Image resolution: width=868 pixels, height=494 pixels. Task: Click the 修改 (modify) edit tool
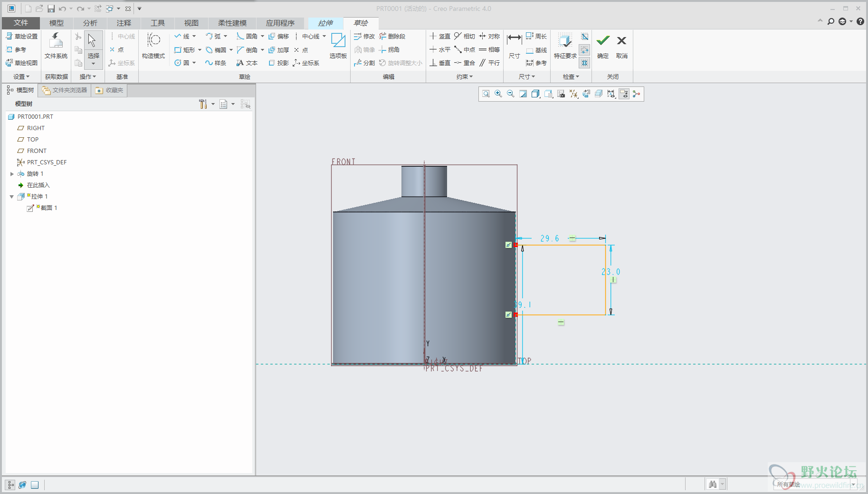[364, 37]
